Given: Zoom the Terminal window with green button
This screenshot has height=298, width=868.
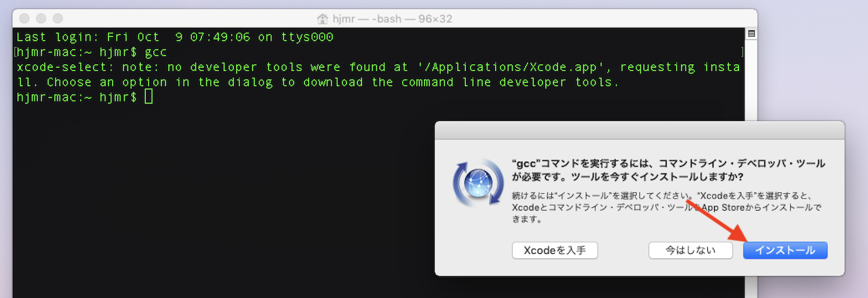Looking at the screenshot, I should pos(57,18).
